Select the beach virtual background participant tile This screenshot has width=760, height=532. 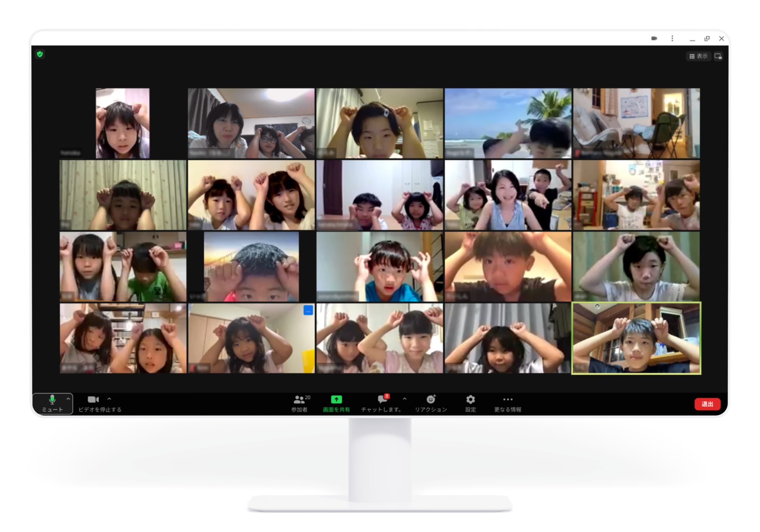point(508,123)
